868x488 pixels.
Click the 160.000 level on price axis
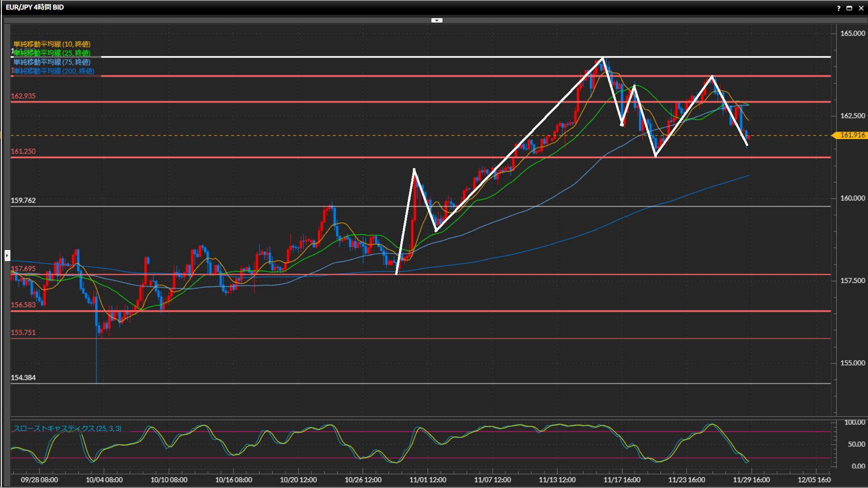pyautogui.click(x=852, y=198)
